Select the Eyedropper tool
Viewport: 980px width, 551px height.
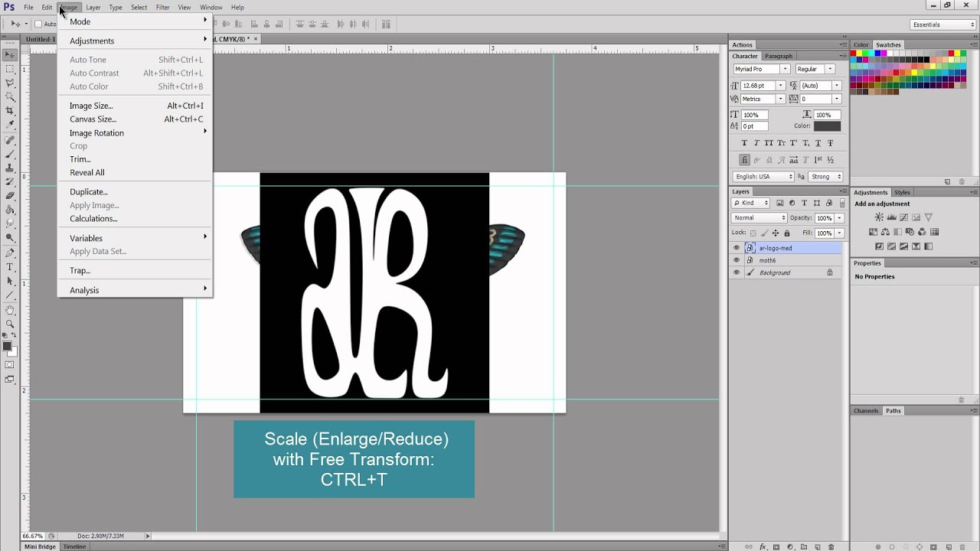10,125
